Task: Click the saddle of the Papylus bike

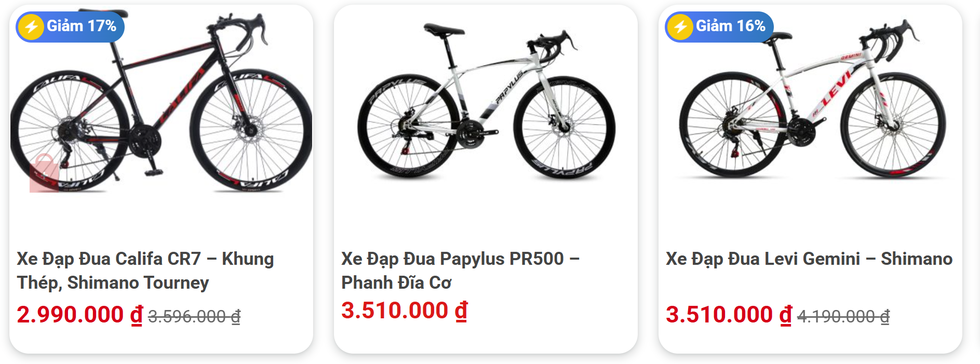Action: 443,29
